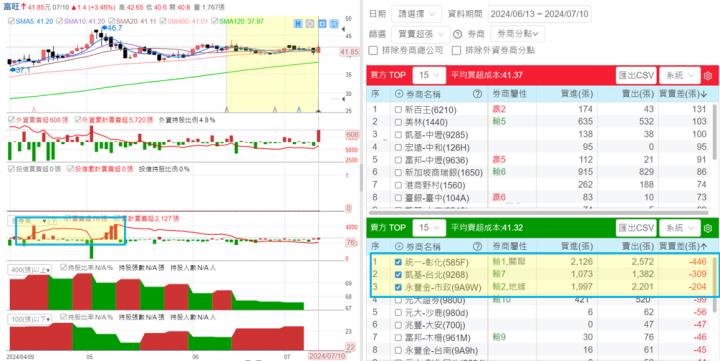Viewport: 720px width, 361px height.
Task: Export seller list with 匯出CSV button
Action: [636, 227]
